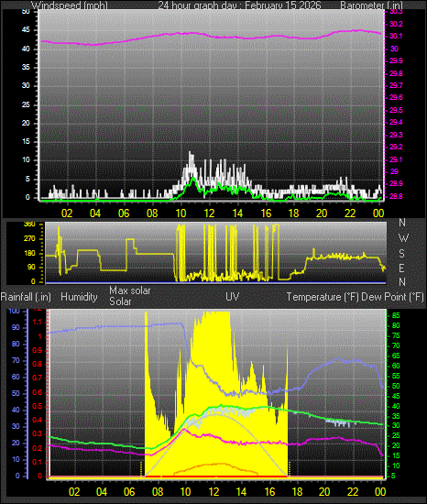This screenshot has width=427, height=504.
Task: Select hour 06 on windspeed graph time axis
Action: click(124, 214)
